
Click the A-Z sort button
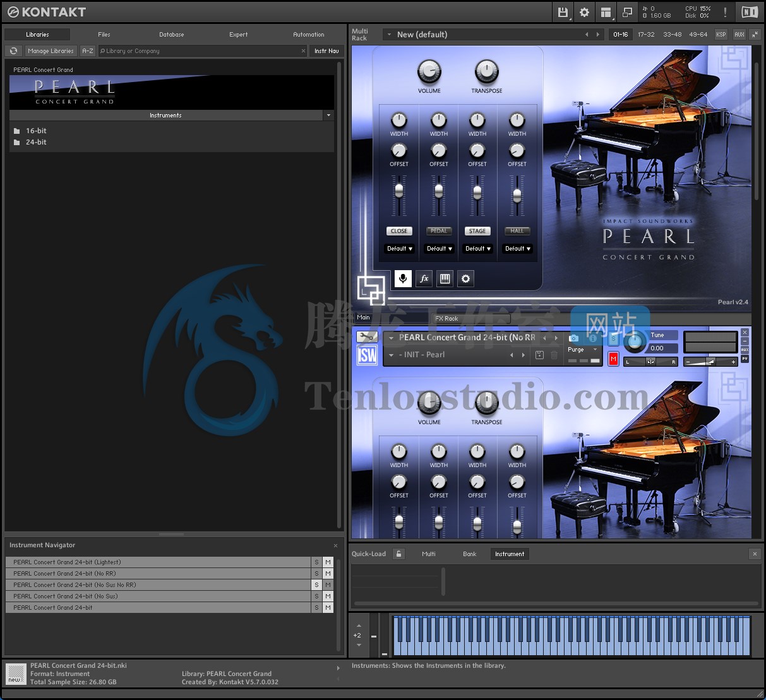click(x=88, y=51)
